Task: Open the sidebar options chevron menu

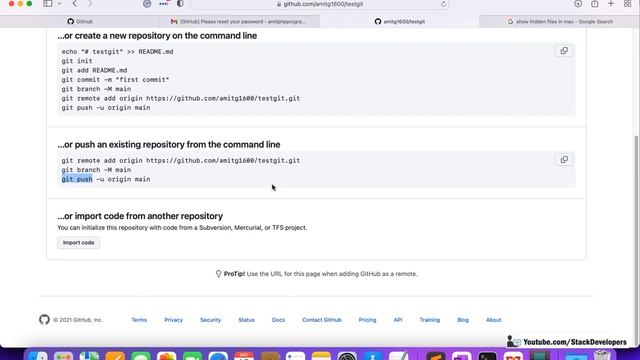Action: 59,4
